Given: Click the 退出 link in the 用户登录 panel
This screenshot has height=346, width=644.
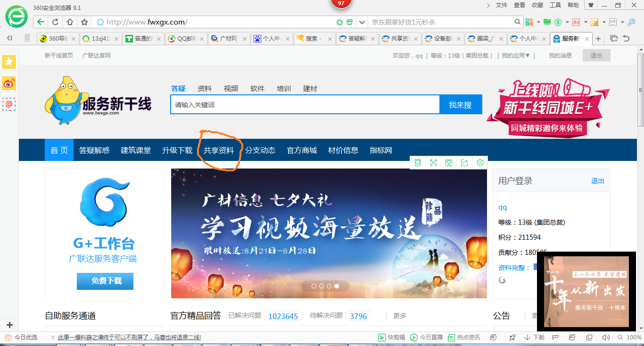Looking at the screenshot, I should [x=598, y=181].
